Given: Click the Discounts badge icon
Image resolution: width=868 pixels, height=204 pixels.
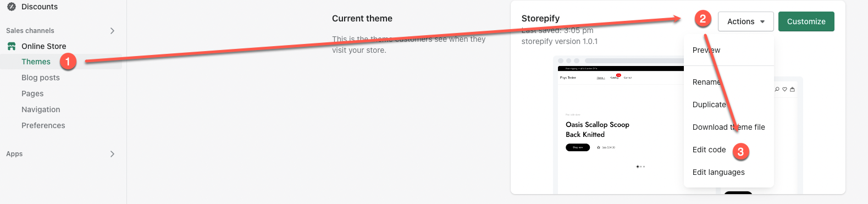Looking at the screenshot, I should 11,7.
